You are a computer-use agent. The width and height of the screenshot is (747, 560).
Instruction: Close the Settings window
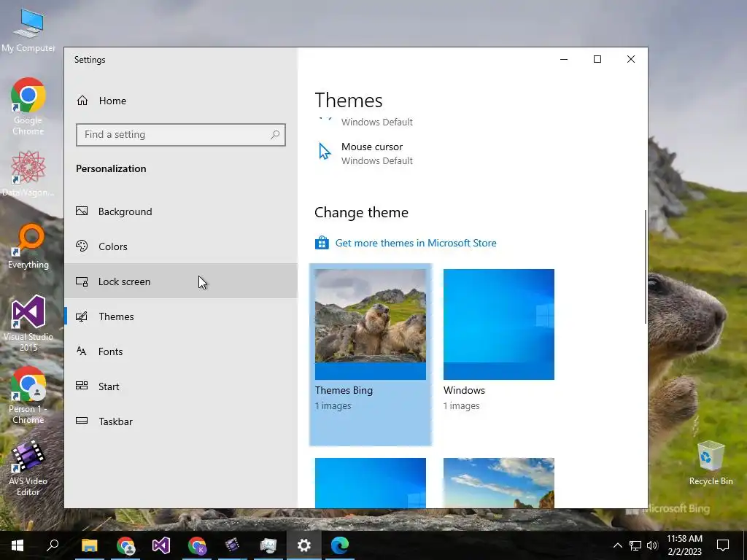tap(631, 59)
